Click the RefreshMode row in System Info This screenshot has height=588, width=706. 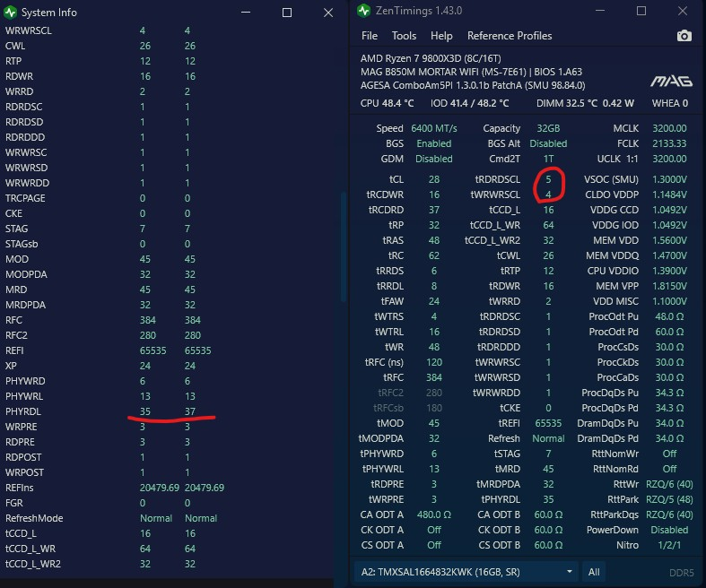(111, 518)
